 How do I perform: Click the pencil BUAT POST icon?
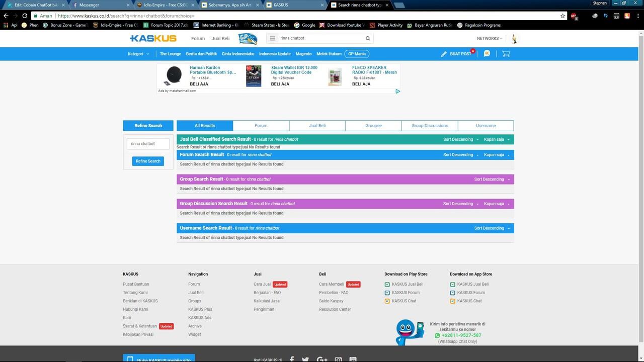[x=444, y=54]
